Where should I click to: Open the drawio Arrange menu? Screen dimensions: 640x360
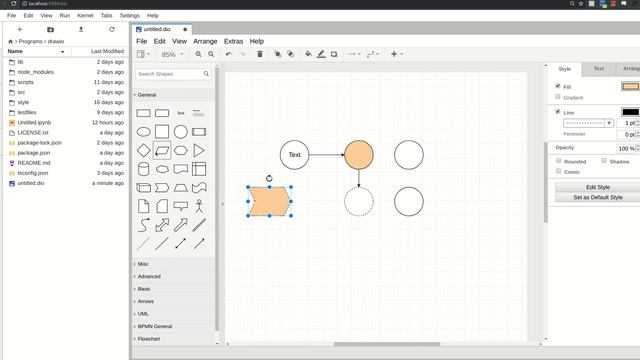[x=205, y=41]
